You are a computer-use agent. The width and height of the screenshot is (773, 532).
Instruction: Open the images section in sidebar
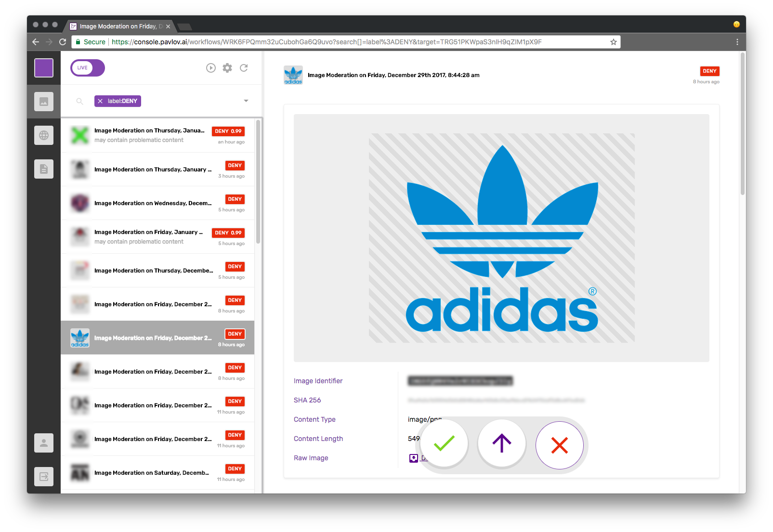click(44, 102)
